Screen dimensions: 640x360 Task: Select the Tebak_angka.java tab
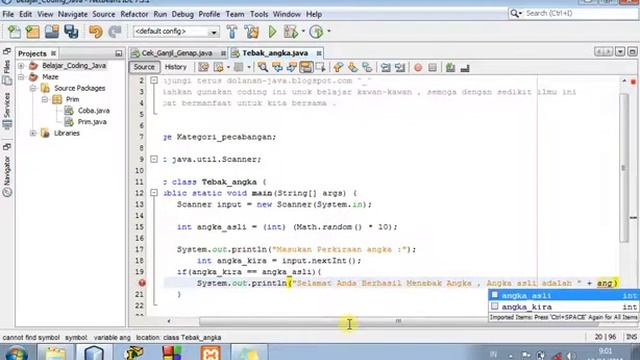275,53
